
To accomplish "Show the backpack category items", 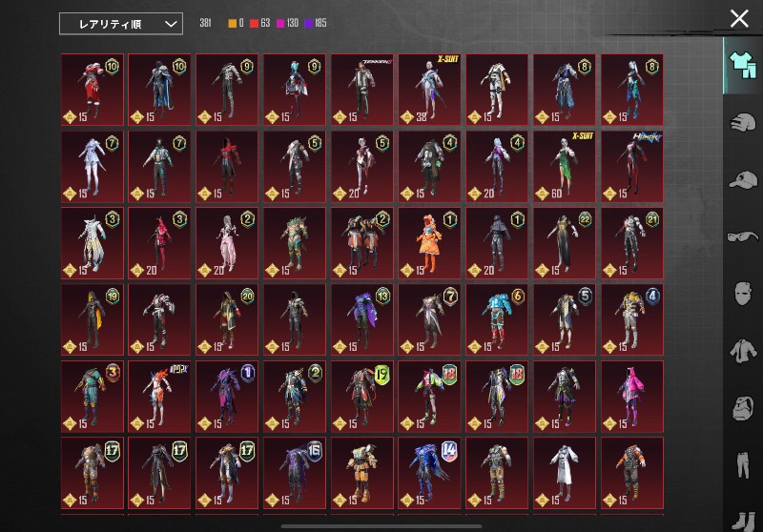I will [x=743, y=407].
